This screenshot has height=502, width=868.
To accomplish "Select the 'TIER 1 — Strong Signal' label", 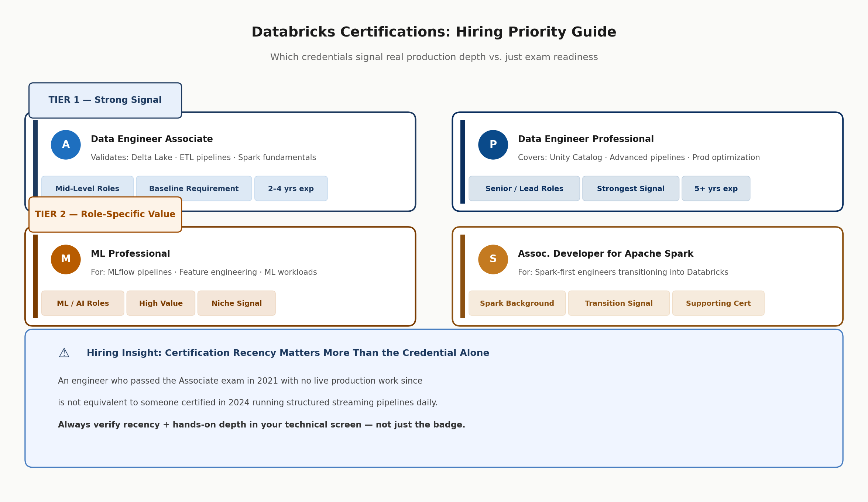I will click(x=105, y=100).
